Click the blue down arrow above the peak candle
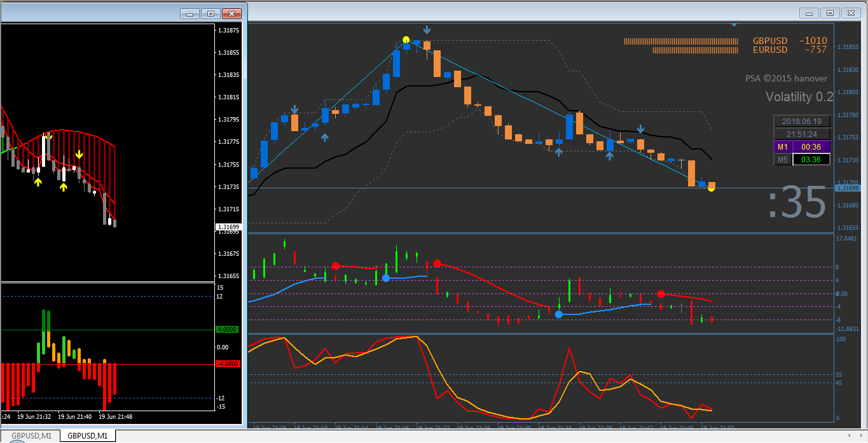This screenshot has width=868, height=443. click(427, 29)
